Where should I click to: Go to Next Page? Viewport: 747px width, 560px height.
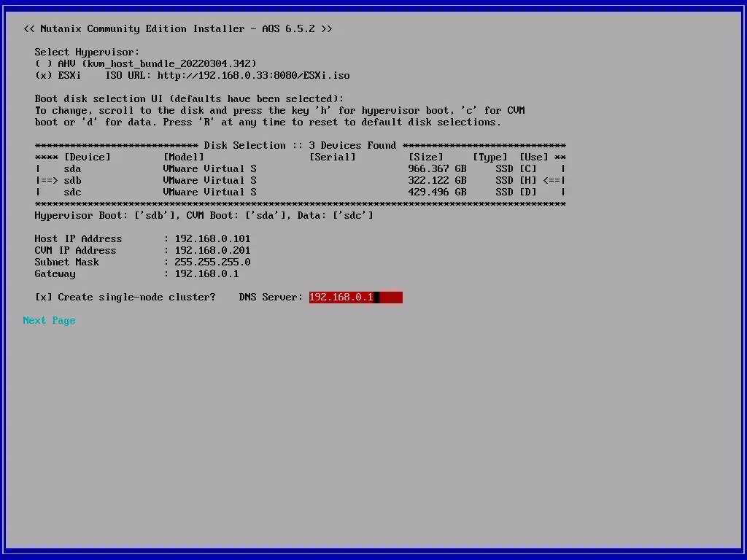(49, 320)
